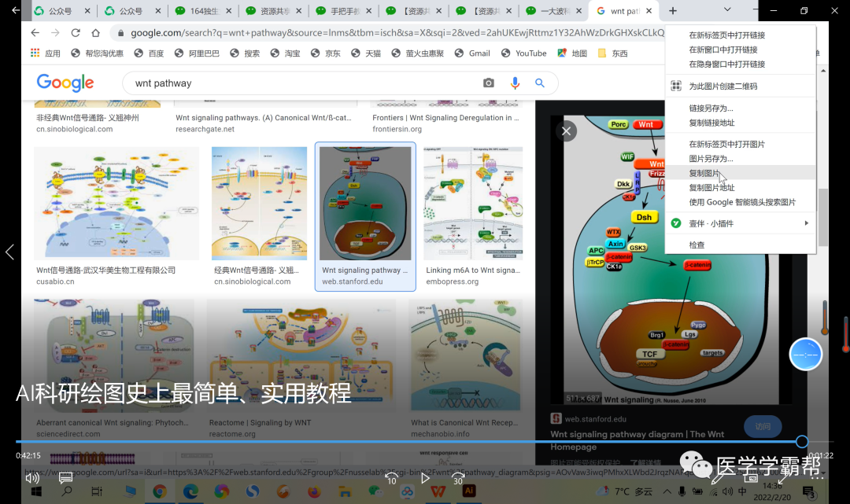This screenshot has width=850, height=504.
Task: Click the Google logo
Action: point(65,83)
